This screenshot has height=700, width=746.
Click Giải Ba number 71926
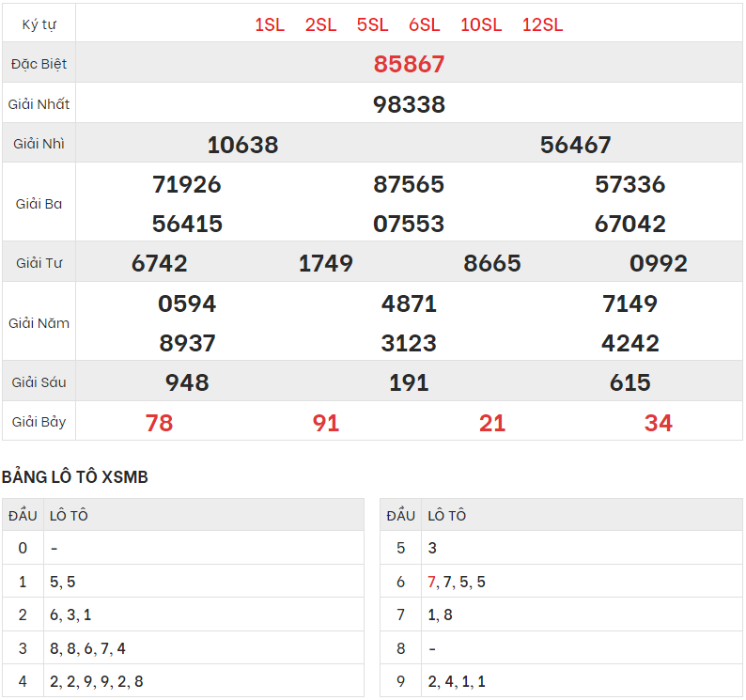[187, 184]
